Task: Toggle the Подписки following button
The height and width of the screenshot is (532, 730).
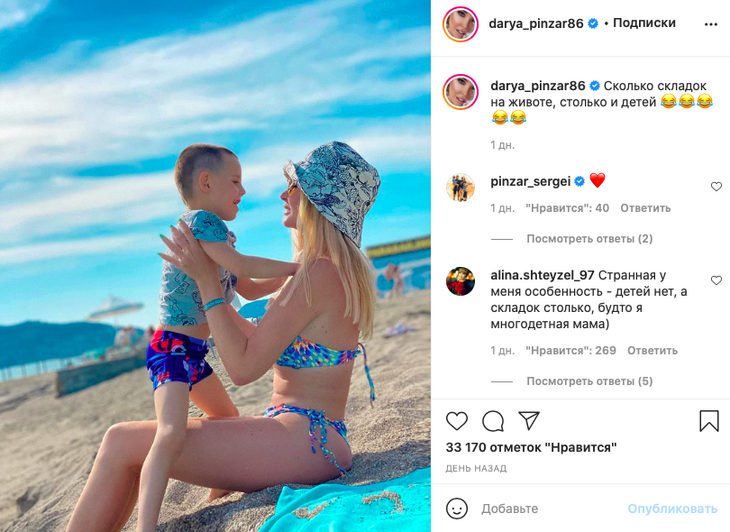Action: coord(644,23)
